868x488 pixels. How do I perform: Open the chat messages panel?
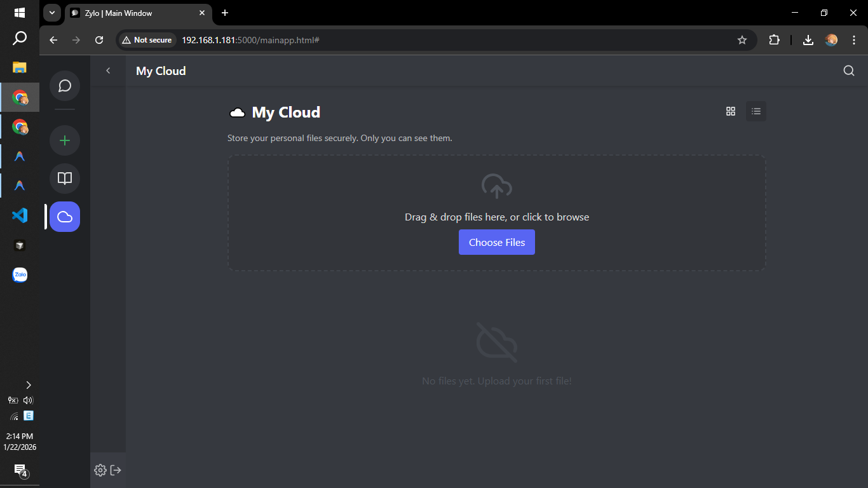tap(64, 86)
